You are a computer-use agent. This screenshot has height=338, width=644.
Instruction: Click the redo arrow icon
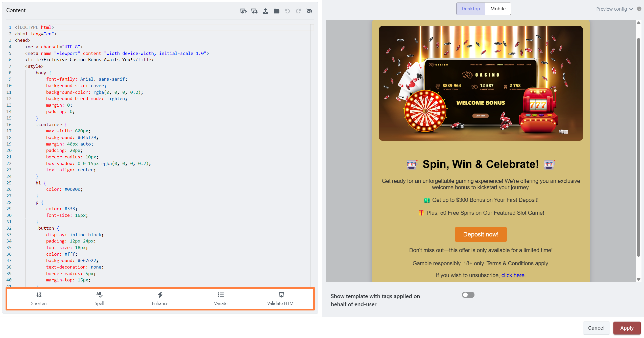298,11
